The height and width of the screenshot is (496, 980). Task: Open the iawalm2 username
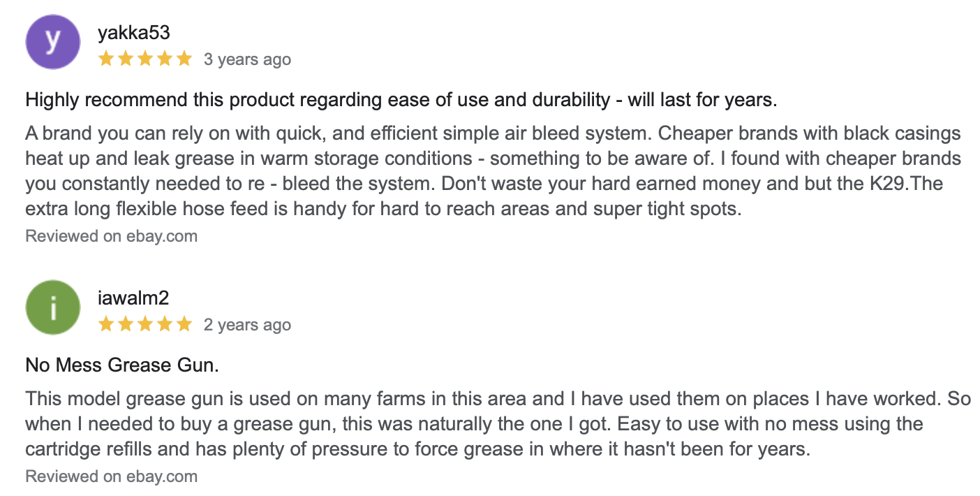(x=134, y=298)
